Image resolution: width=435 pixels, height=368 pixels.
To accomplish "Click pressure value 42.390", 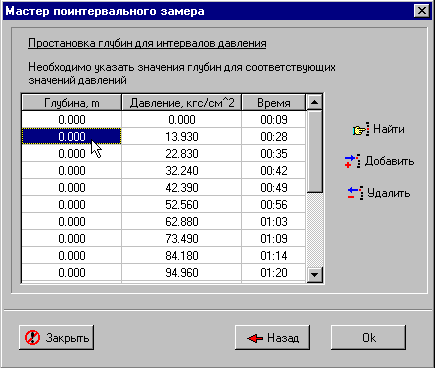I will [x=182, y=188].
